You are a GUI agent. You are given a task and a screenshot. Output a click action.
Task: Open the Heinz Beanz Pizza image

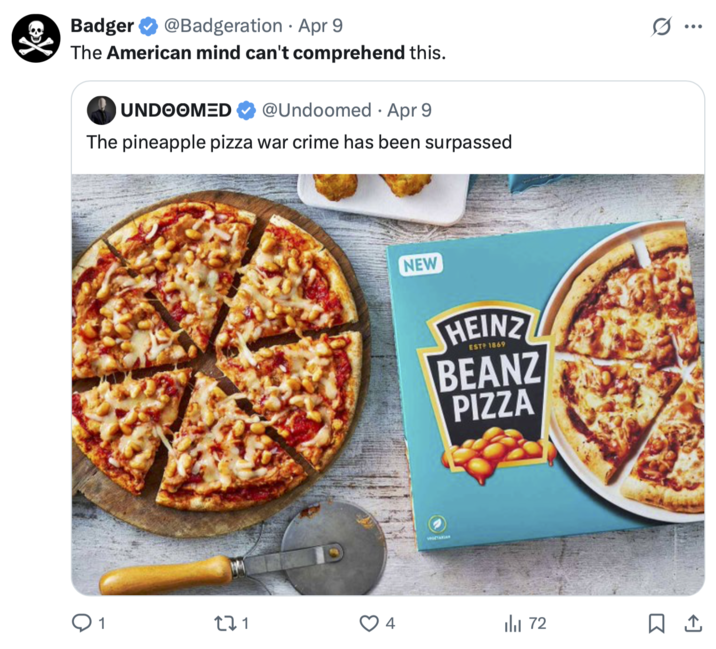388,384
